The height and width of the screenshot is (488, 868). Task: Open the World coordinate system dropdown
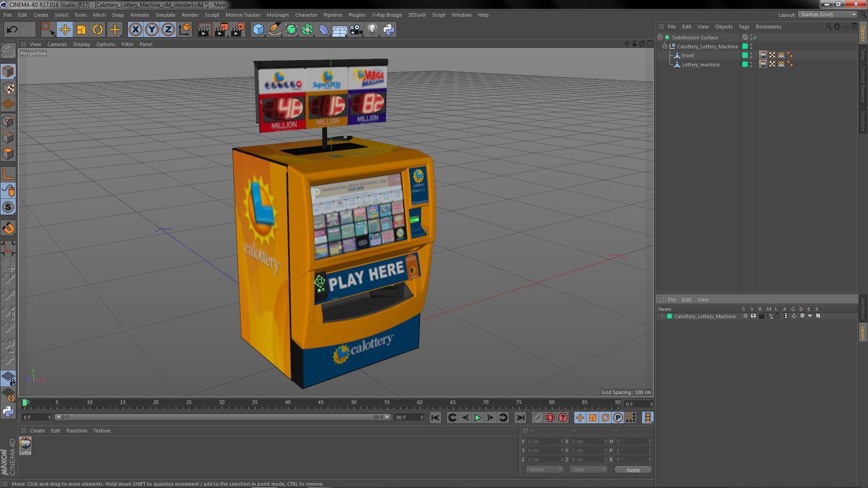tap(544, 469)
